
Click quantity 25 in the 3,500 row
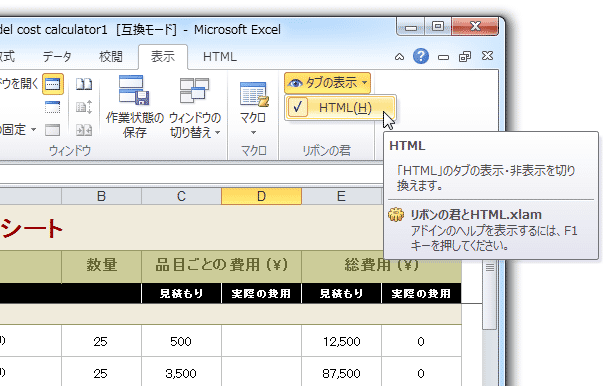(x=101, y=372)
